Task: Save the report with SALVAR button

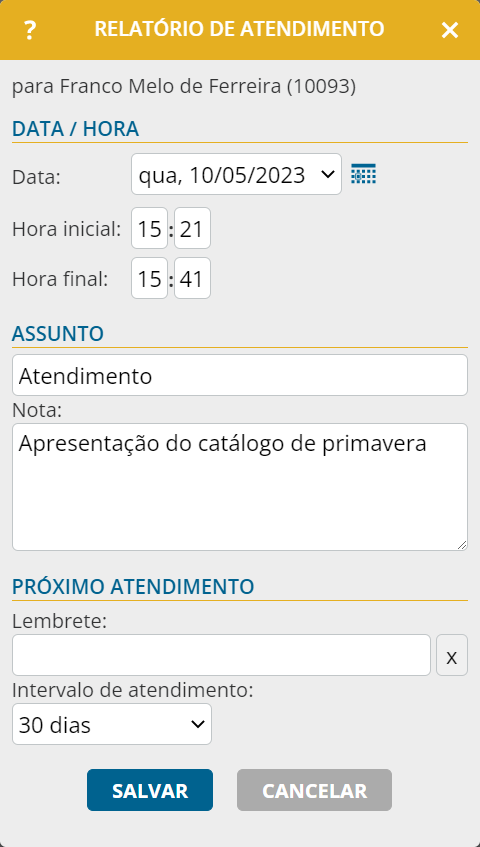Action: [150, 790]
